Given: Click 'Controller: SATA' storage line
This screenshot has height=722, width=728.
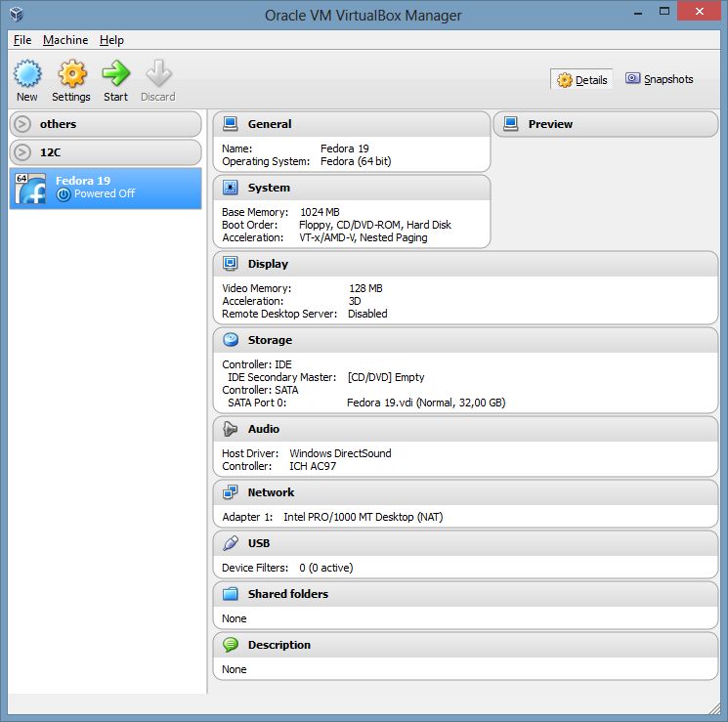Looking at the screenshot, I should (x=260, y=390).
